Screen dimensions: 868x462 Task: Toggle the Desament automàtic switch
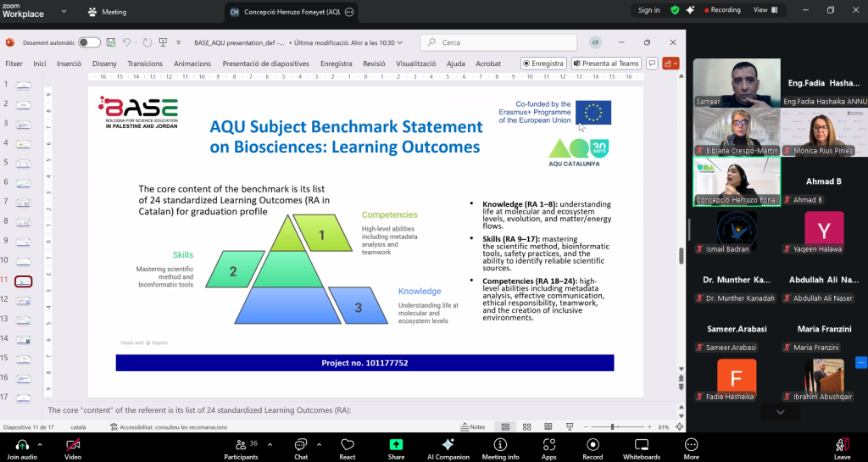pos(89,42)
